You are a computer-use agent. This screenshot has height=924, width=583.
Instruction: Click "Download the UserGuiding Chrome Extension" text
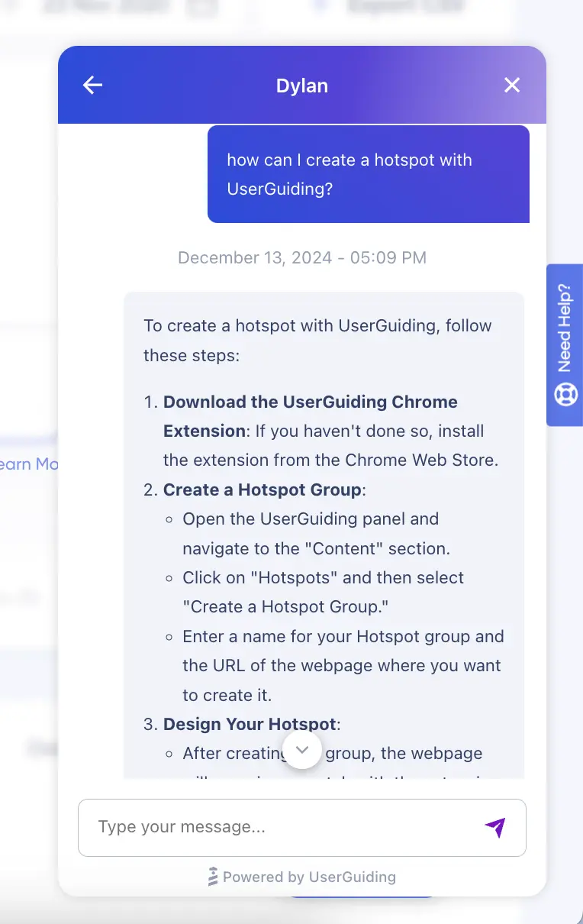[x=311, y=416]
